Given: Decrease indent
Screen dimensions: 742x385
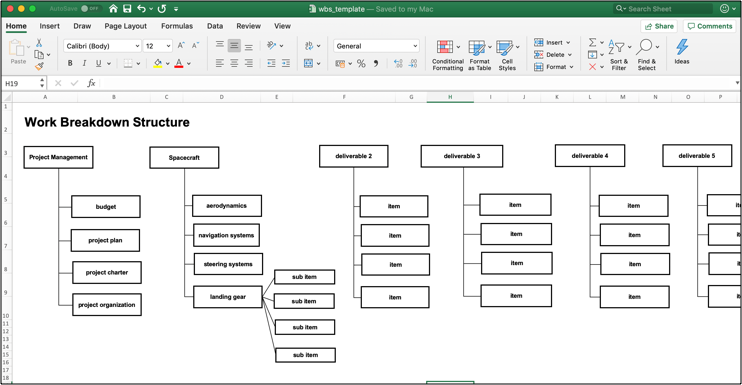Looking at the screenshot, I should [271, 63].
